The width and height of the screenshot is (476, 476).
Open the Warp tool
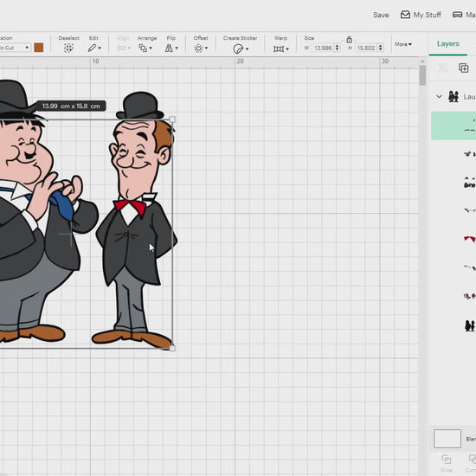click(x=279, y=48)
